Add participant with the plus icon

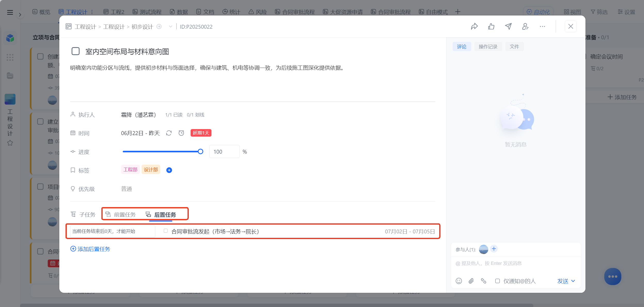494,249
